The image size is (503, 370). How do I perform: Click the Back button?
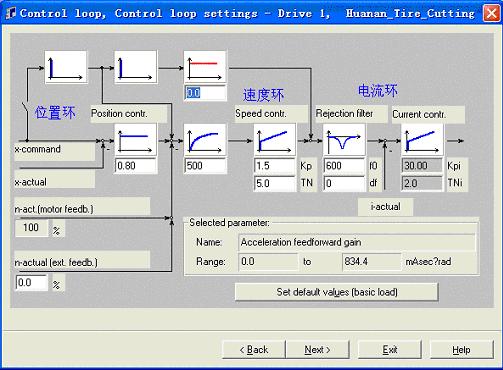coord(254,350)
